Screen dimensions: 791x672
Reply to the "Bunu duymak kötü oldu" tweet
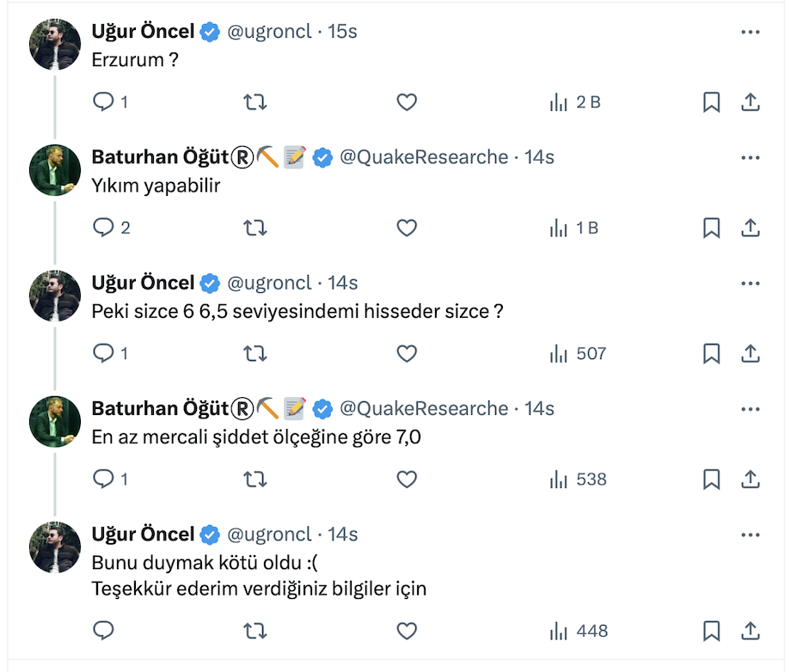click(104, 631)
